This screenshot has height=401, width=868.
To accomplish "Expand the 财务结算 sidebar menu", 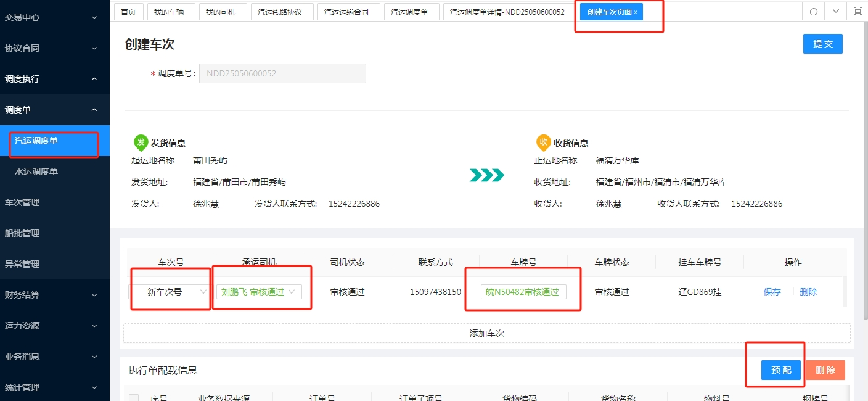I will (55, 295).
